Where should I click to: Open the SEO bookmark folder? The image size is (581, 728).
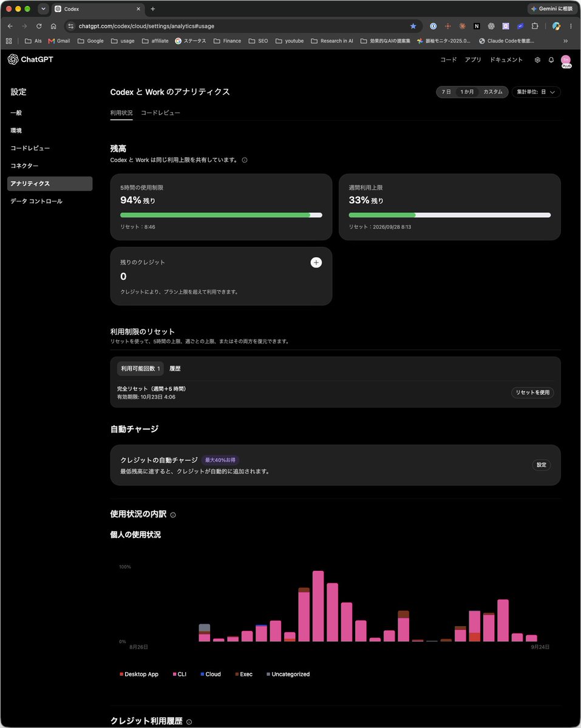(x=258, y=41)
